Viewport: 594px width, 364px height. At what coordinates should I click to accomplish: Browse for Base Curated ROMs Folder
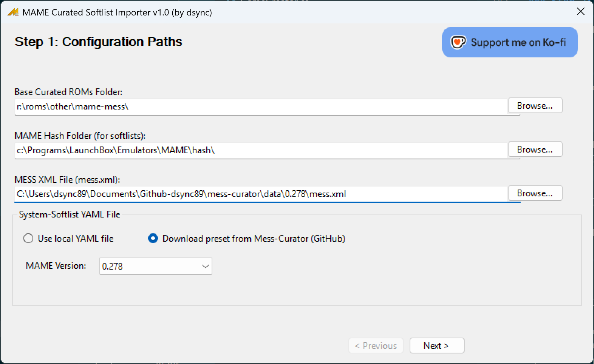point(535,106)
